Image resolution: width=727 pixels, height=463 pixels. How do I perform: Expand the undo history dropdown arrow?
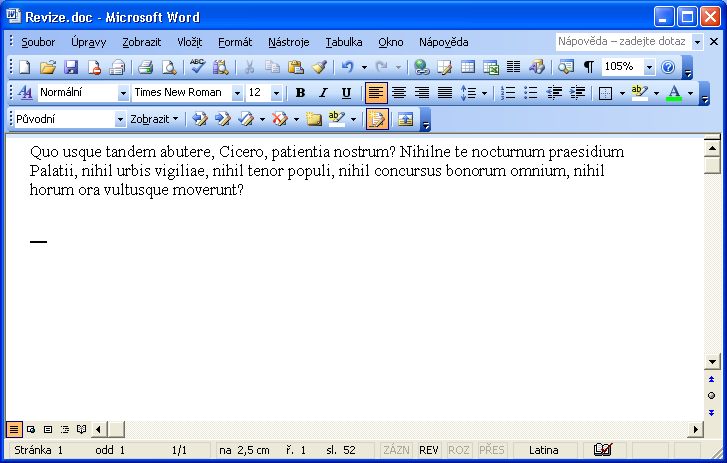pyautogui.click(x=364, y=68)
